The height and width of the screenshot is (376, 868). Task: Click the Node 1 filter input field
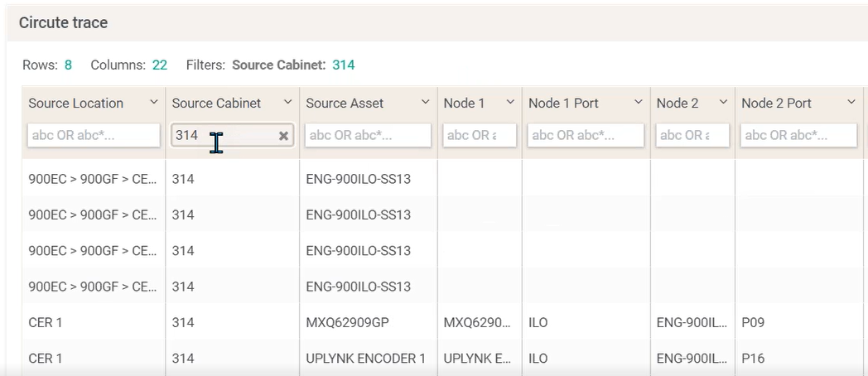480,135
